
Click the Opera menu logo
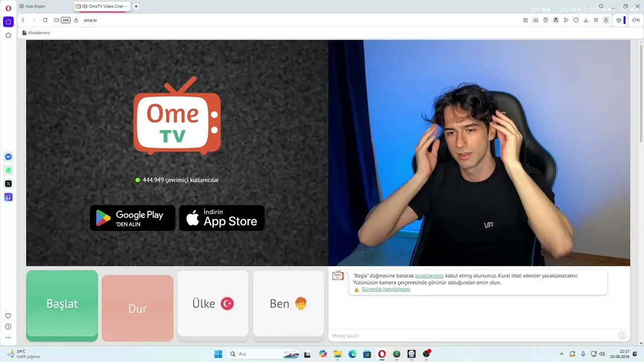(x=8, y=8)
